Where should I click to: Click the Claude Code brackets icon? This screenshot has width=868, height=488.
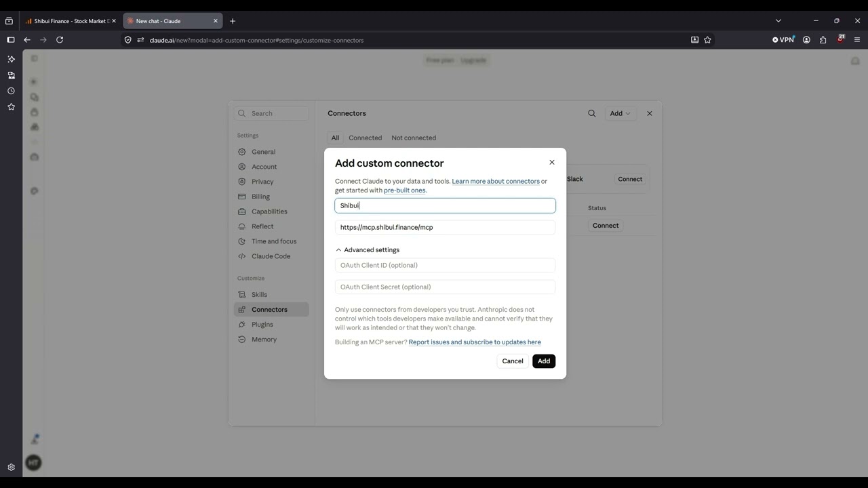point(242,256)
